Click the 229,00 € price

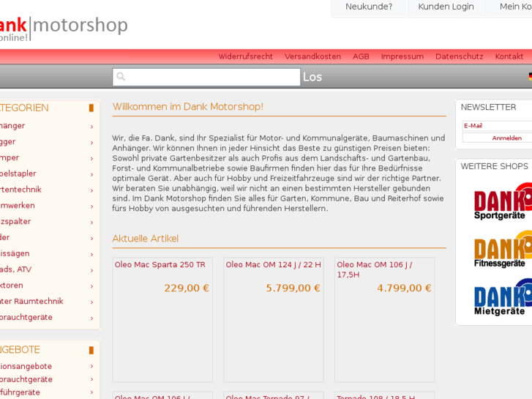[187, 288]
